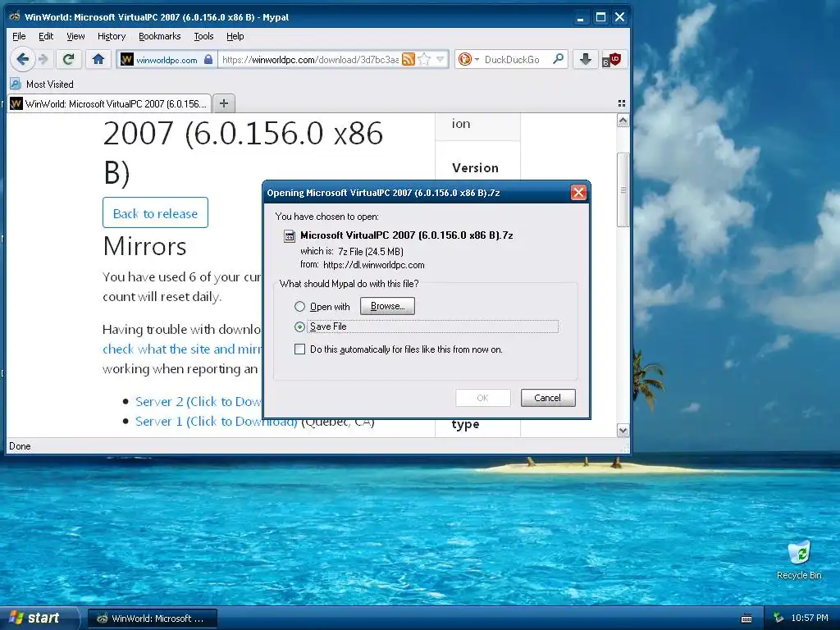Open the address bar history dropdown arrow
The image size is (840, 630).
pos(441,59)
